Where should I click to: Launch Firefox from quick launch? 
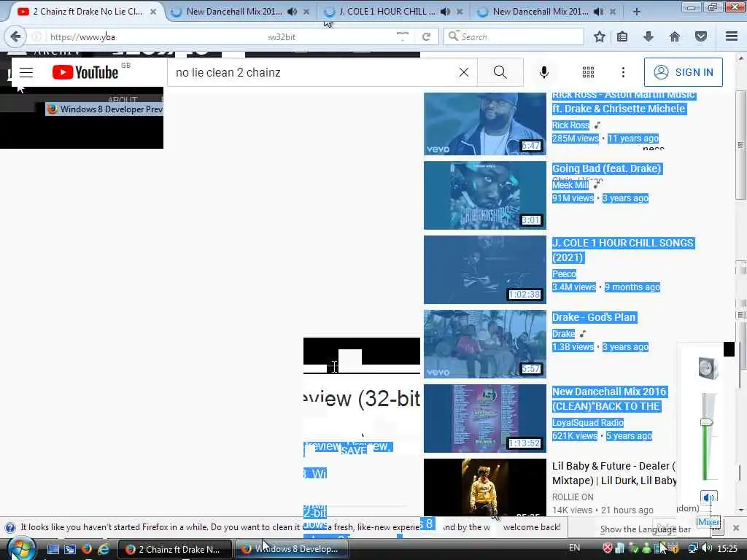pyautogui.click(x=87, y=549)
